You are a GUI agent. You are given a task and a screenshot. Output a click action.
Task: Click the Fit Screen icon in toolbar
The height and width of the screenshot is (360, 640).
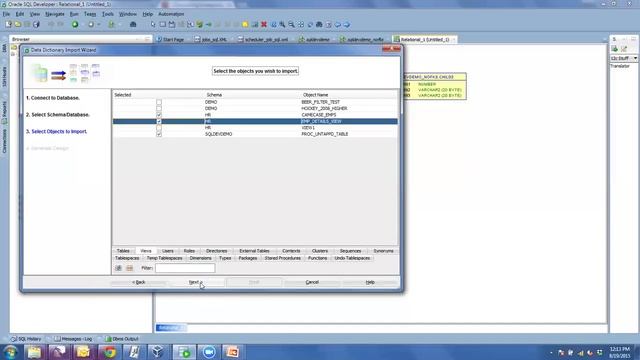(301, 24)
